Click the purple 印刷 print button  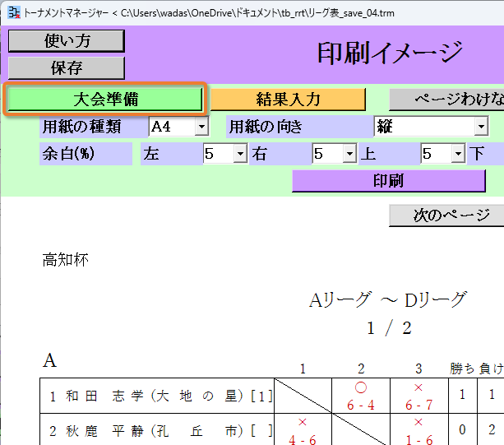tap(389, 181)
